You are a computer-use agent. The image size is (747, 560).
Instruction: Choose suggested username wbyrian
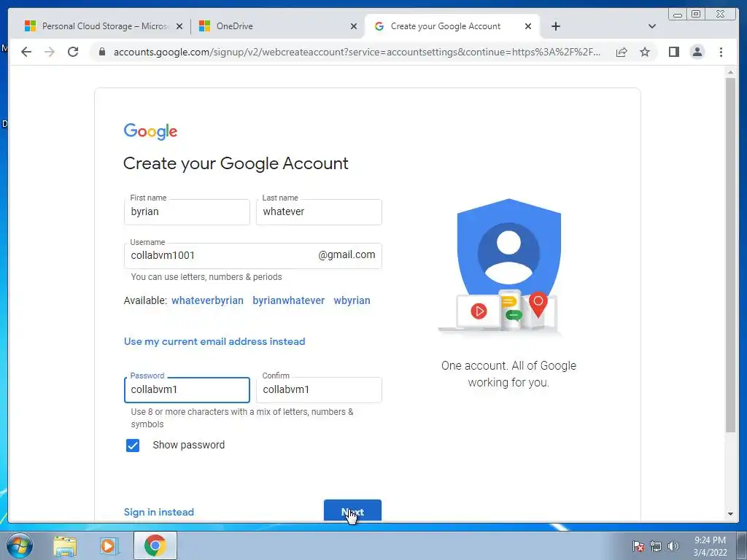[352, 300]
